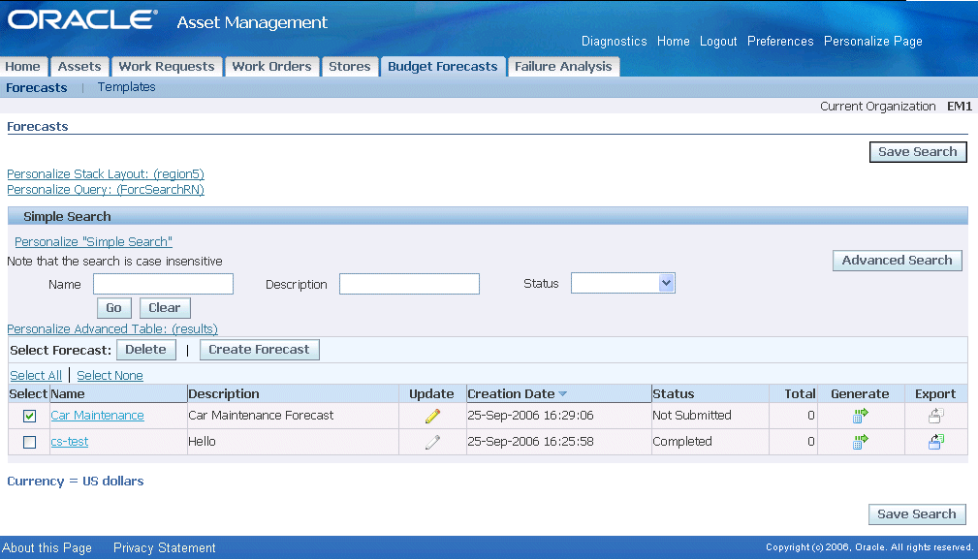Open the Car Maintenance forecast link
The width and height of the screenshot is (978, 560).
[x=97, y=416]
